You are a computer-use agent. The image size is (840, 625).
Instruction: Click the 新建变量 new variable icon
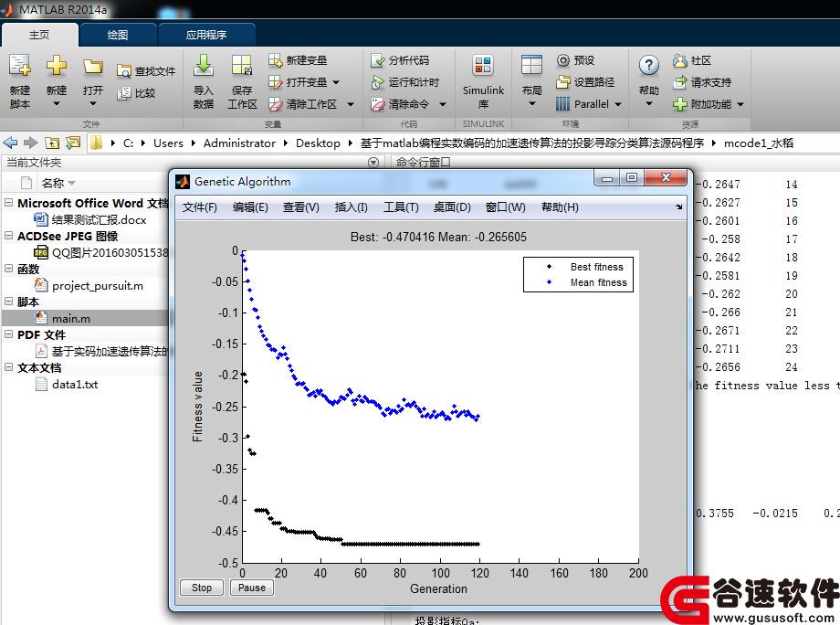(x=276, y=60)
